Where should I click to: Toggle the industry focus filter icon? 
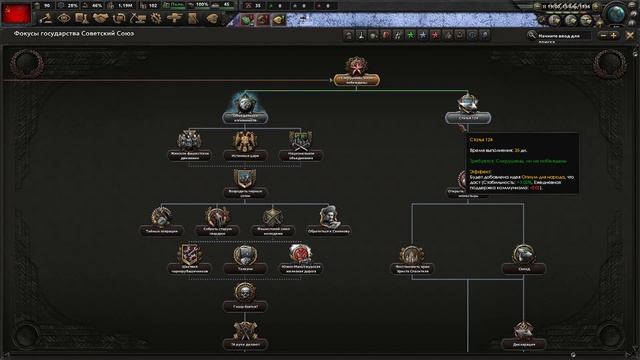coord(373,36)
